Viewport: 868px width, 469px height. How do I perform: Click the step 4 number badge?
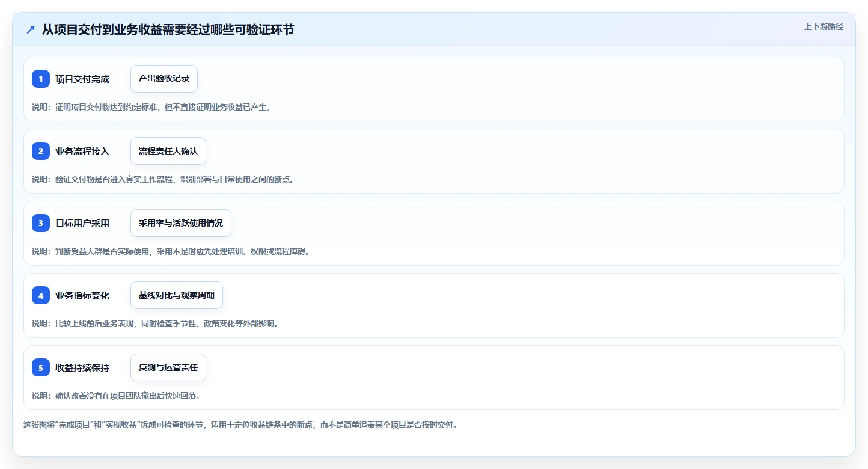pos(41,295)
